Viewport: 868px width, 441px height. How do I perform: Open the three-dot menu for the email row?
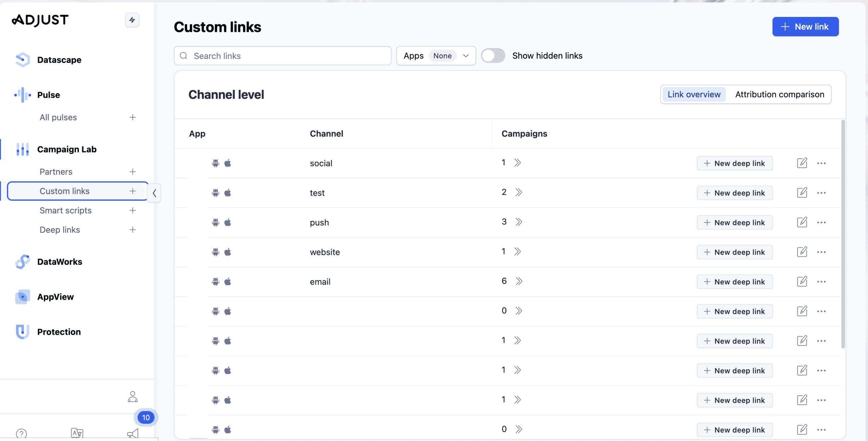click(821, 282)
